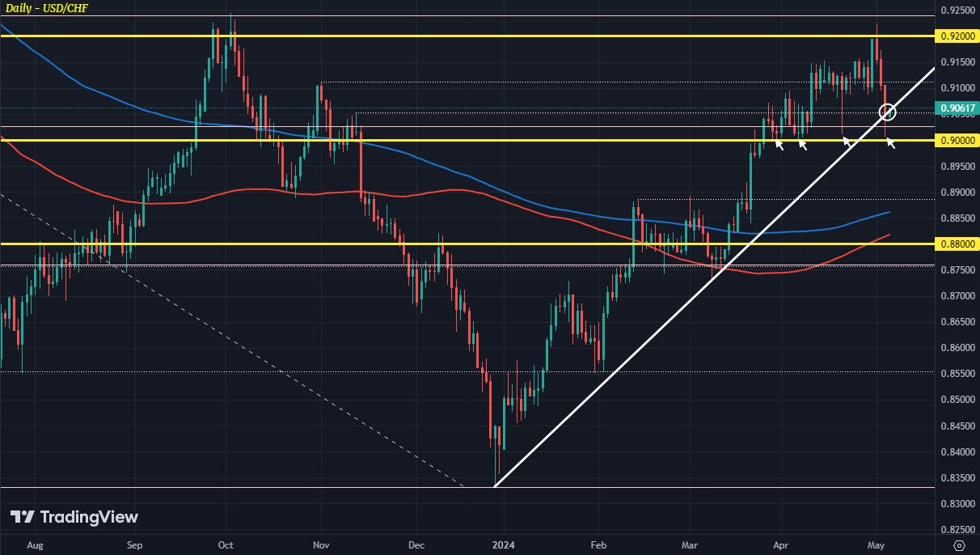
Task: Click the 0.87500 price axis label
Action: (x=957, y=269)
